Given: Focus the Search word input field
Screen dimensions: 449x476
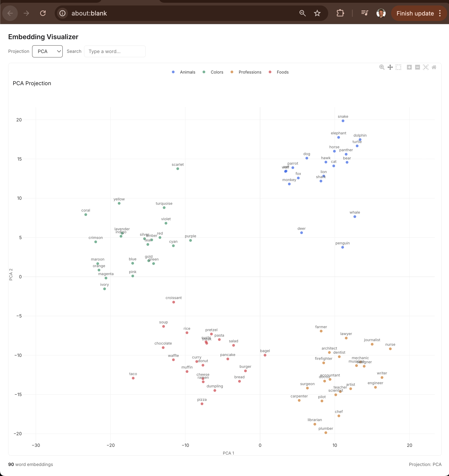Looking at the screenshot, I should (115, 51).
